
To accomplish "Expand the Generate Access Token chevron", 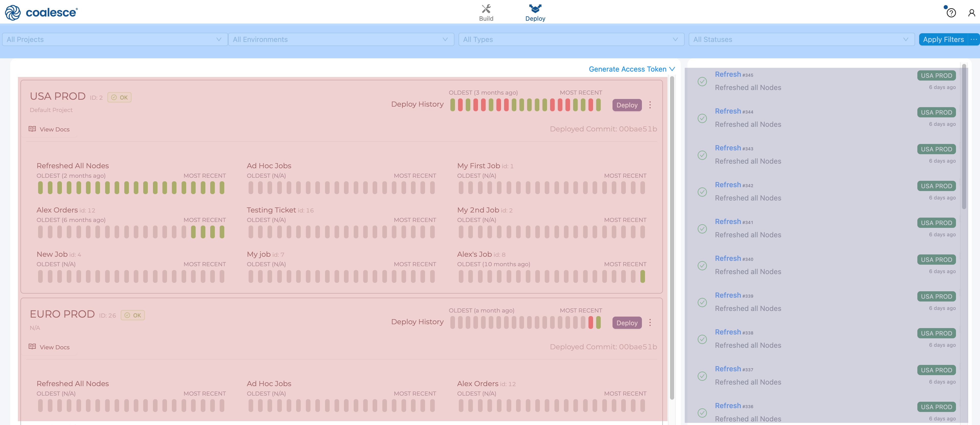I will pos(672,69).
